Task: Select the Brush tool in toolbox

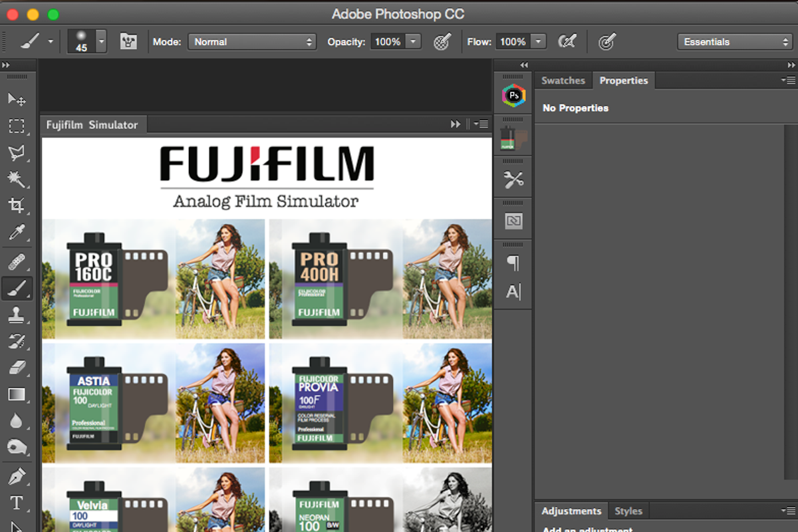Action: tap(17, 289)
